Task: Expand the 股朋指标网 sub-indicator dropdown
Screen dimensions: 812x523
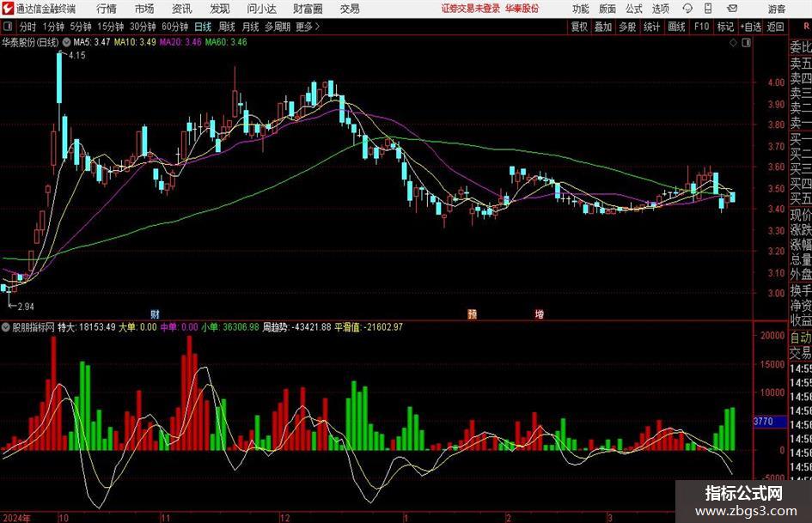Action: point(6,327)
